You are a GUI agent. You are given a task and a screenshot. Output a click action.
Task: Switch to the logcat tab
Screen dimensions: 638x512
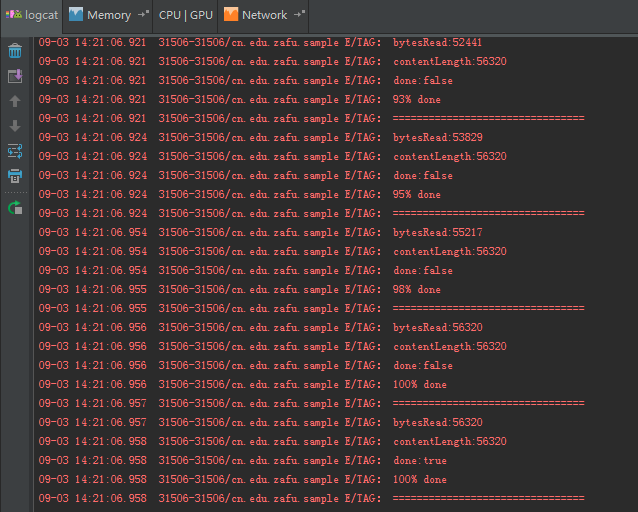[x=32, y=15]
